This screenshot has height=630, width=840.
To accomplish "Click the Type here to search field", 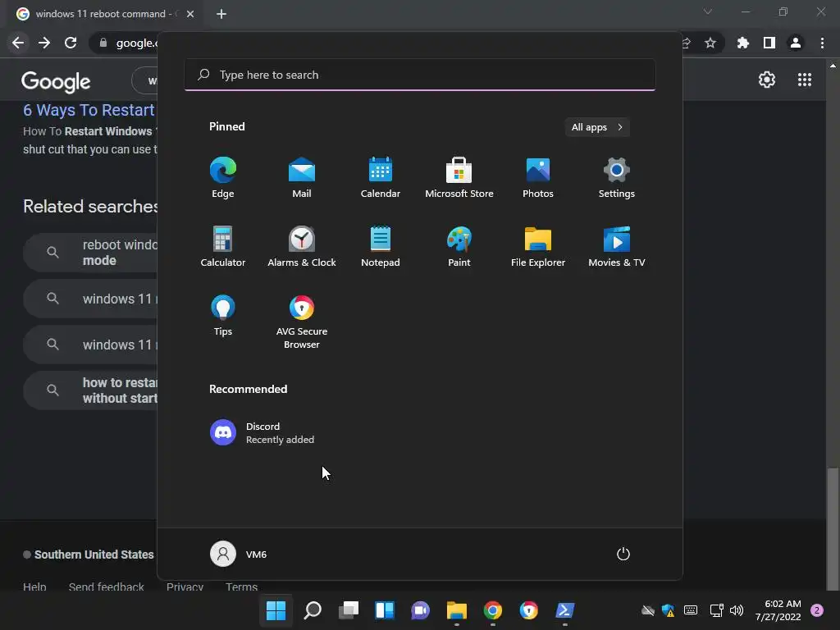I will [420, 75].
